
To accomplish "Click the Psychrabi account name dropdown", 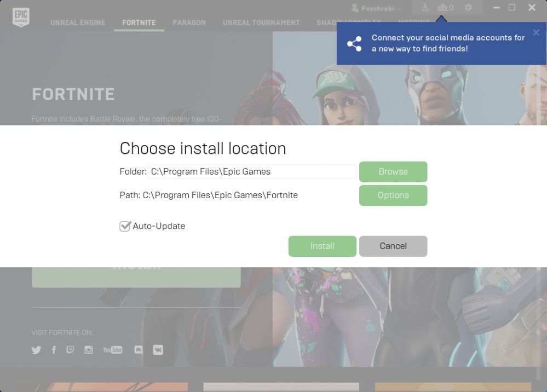I will pos(376,8).
